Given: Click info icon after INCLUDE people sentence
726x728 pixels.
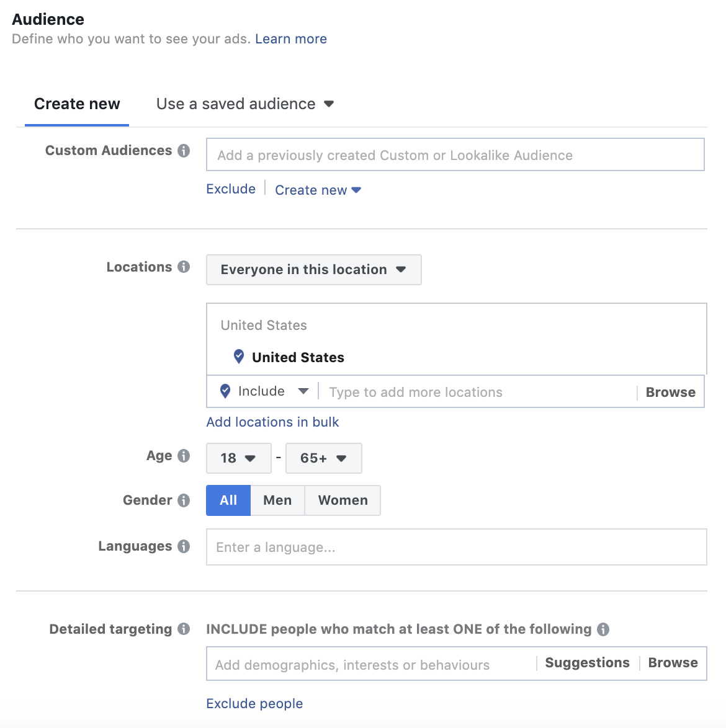Looking at the screenshot, I should (x=603, y=629).
